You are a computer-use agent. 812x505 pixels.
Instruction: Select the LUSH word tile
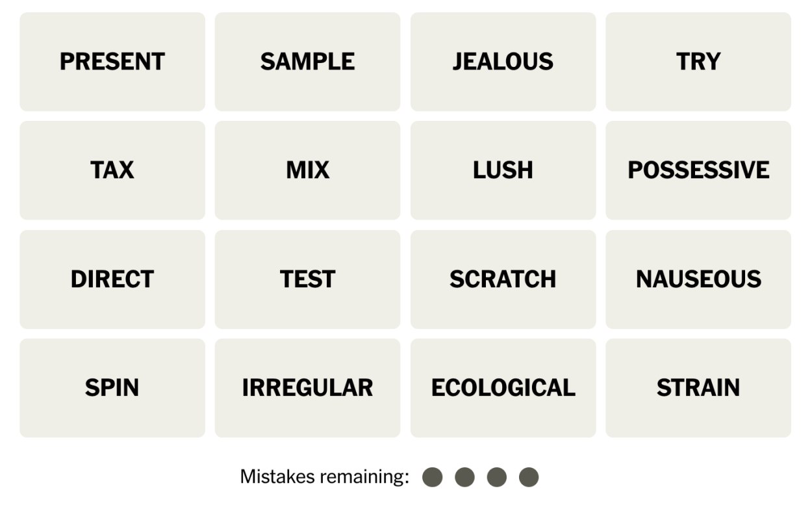click(x=503, y=170)
